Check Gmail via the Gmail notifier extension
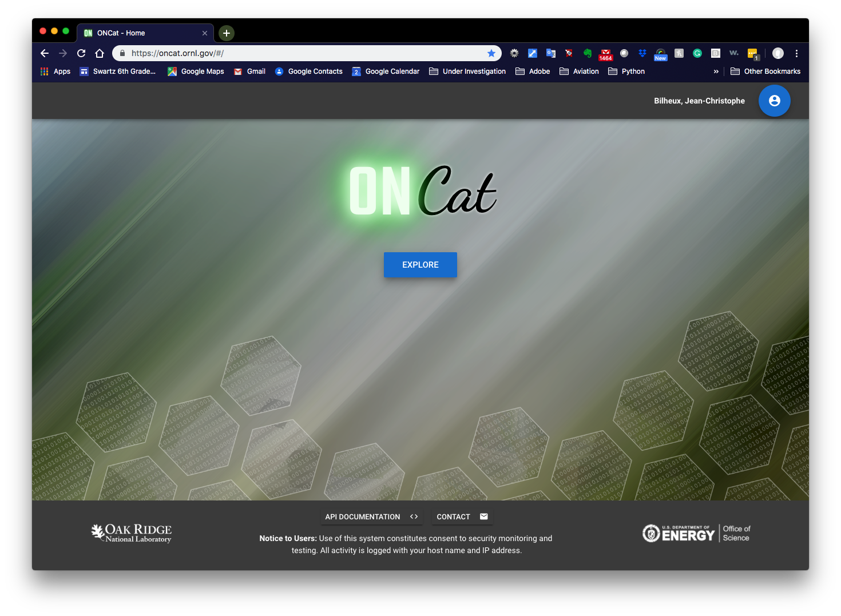Image resolution: width=841 pixels, height=616 pixels. pos(605,53)
